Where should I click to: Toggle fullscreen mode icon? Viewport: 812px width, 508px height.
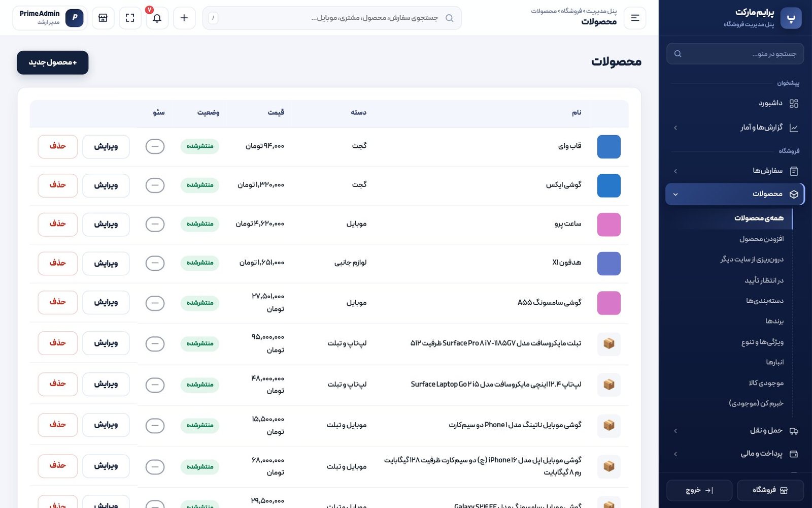pyautogui.click(x=130, y=18)
